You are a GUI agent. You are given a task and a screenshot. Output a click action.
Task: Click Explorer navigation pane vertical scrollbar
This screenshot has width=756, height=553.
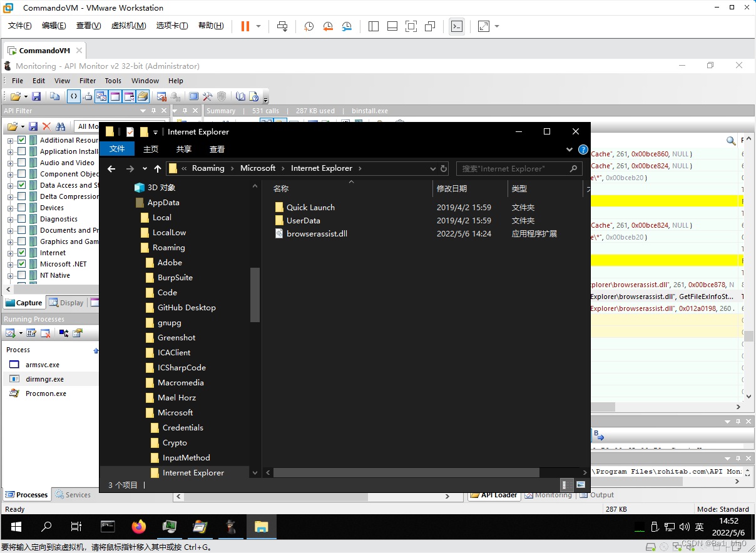point(255,295)
